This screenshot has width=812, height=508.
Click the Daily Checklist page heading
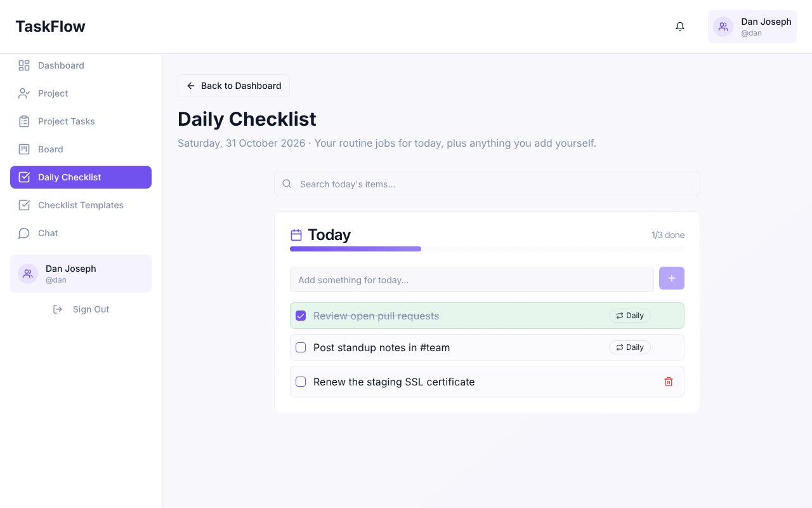click(x=247, y=119)
